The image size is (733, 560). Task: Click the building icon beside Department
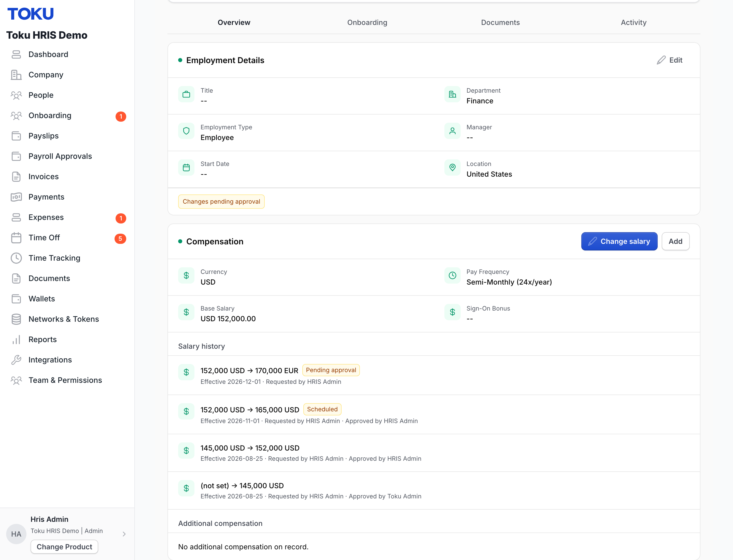[x=452, y=94]
